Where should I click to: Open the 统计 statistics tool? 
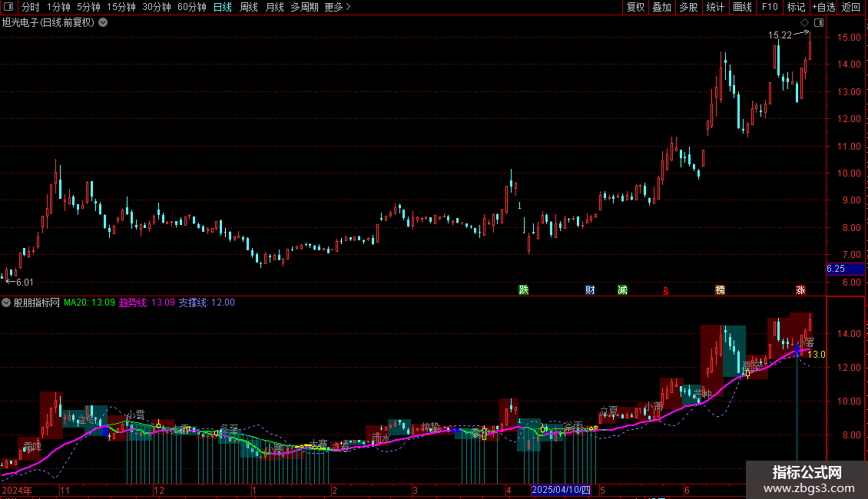715,7
